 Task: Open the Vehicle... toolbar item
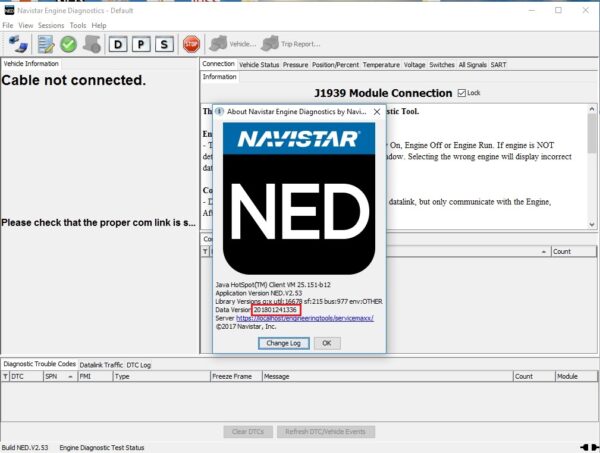233,44
